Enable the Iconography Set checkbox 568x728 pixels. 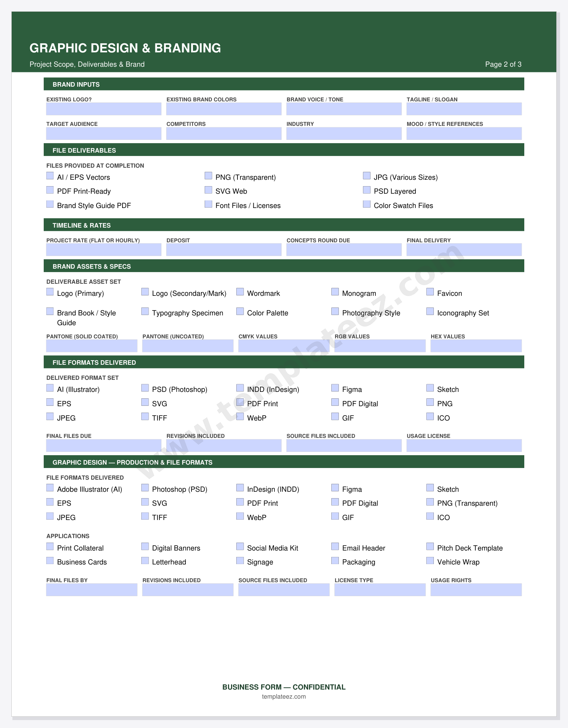[430, 311]
